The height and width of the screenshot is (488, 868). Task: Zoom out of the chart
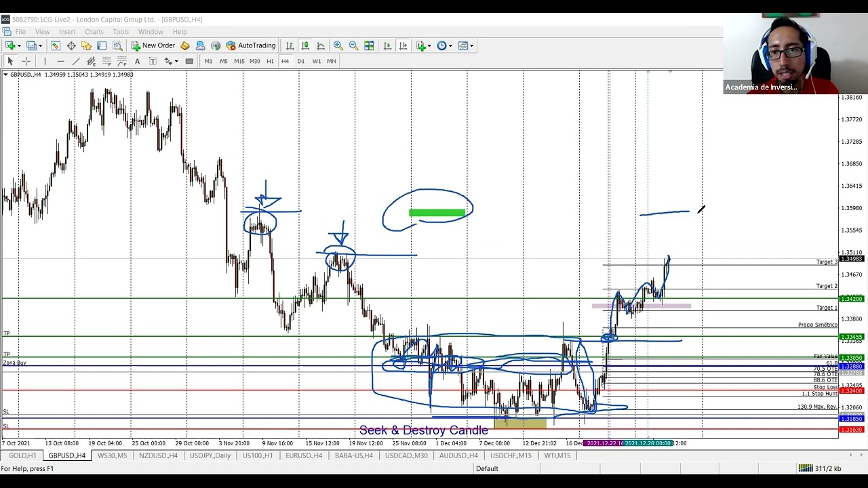(353, 45)
